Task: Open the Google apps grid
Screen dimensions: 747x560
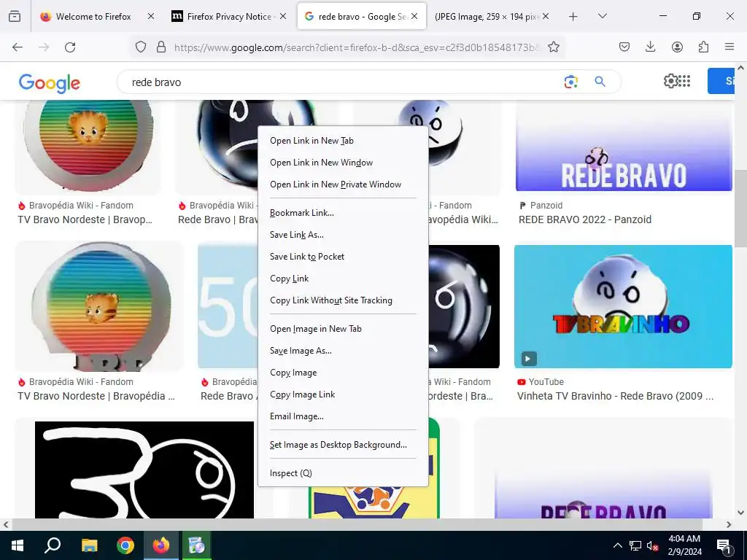Action: pyautogui.click(x=684, y=81)
